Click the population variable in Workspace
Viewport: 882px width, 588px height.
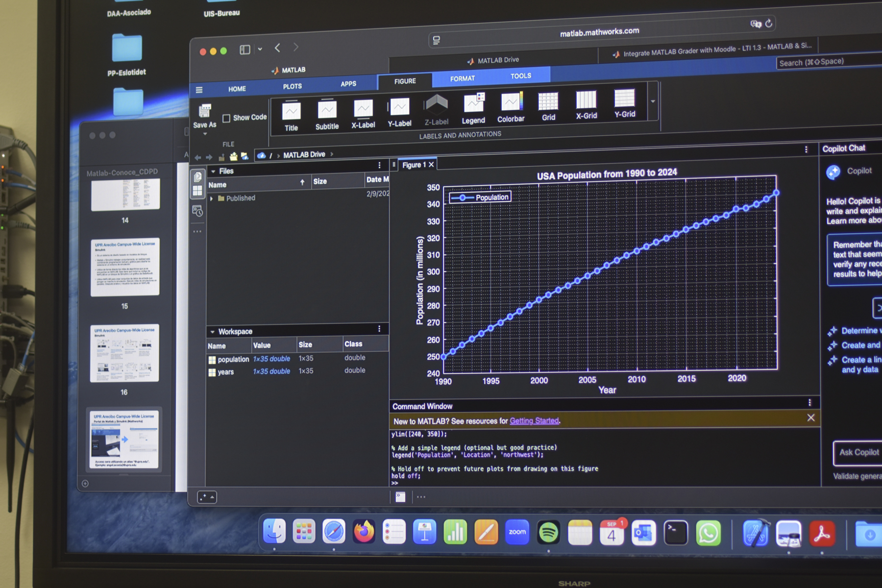point(233,359)
